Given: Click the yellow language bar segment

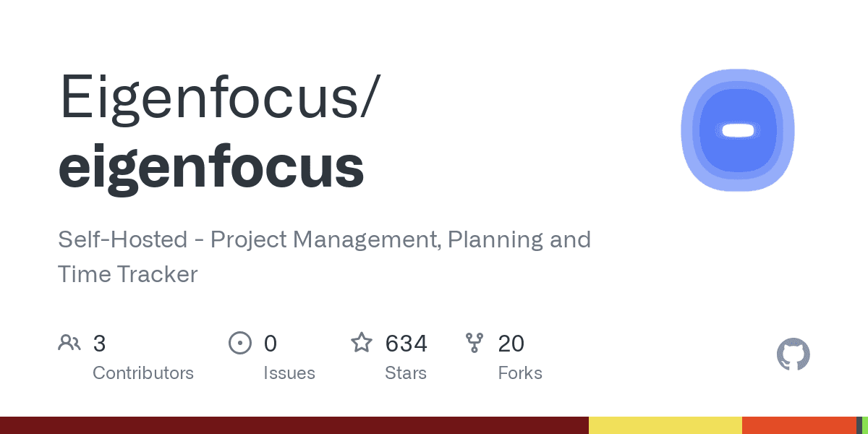Looking at the screenshot, I should click(x=665, y=425).
